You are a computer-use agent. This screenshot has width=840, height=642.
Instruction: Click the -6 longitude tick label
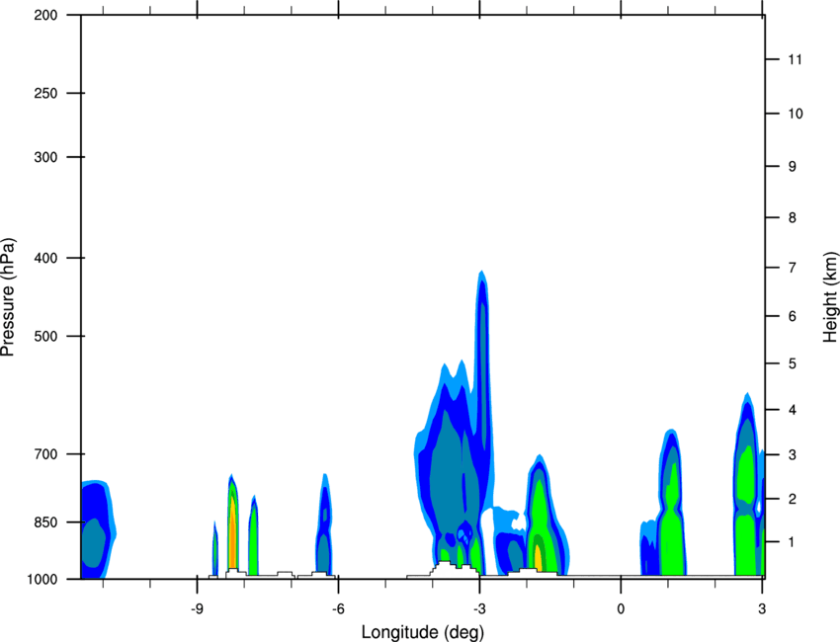[x=338, y=608]
